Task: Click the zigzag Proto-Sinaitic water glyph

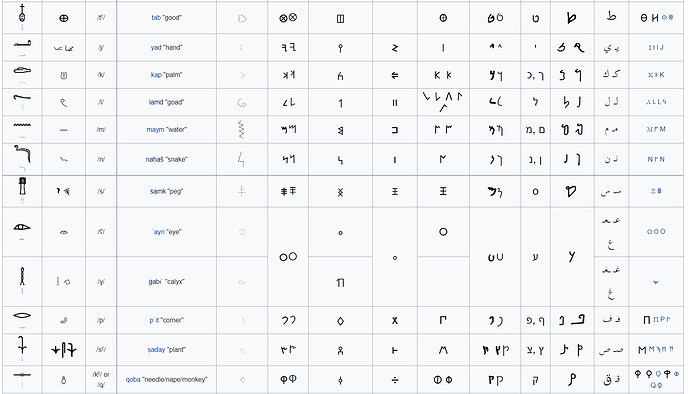Action: (x=242, y=129)
